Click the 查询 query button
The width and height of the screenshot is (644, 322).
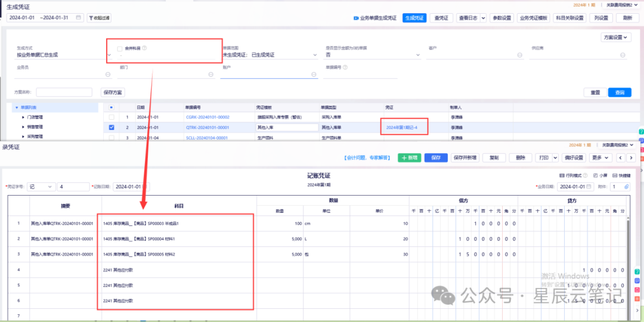[x=620, y=92]
